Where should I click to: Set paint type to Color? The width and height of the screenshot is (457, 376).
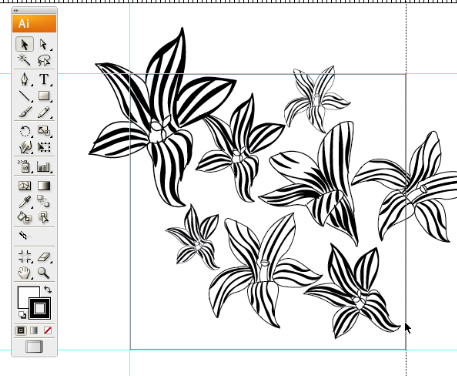click(x=21, y=330)
